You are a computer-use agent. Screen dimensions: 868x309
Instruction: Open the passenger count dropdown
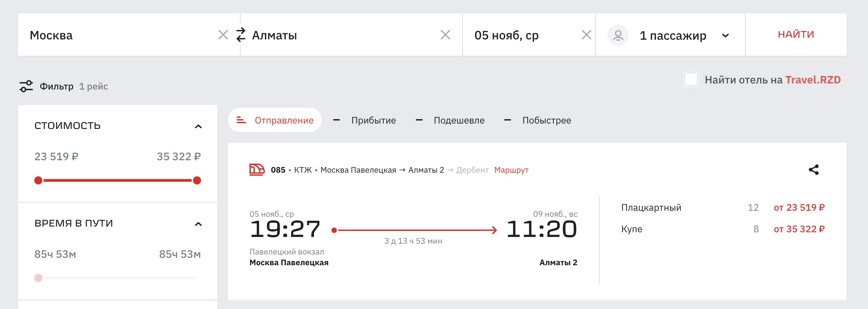[x=725, y=35]
